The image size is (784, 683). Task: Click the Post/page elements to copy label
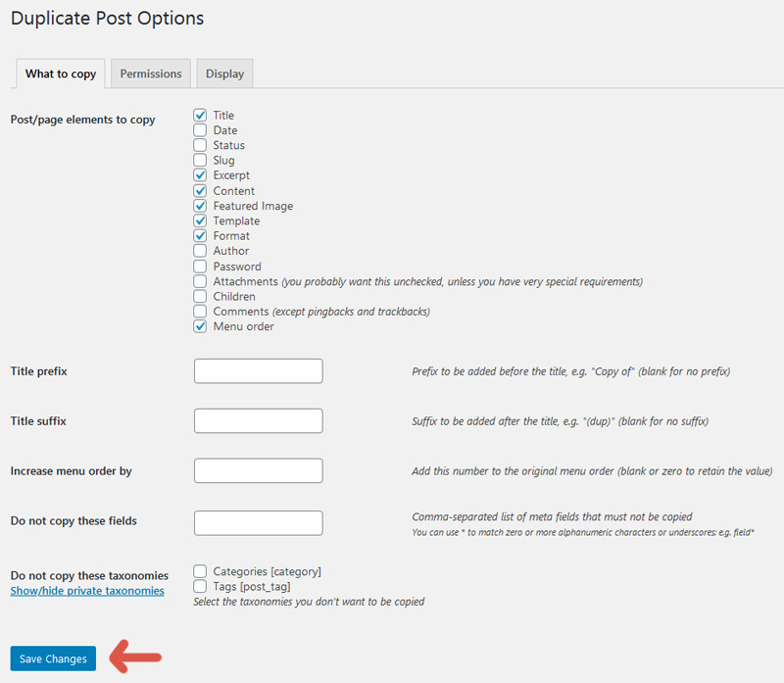pyautogui.click(x=82, y=120)
